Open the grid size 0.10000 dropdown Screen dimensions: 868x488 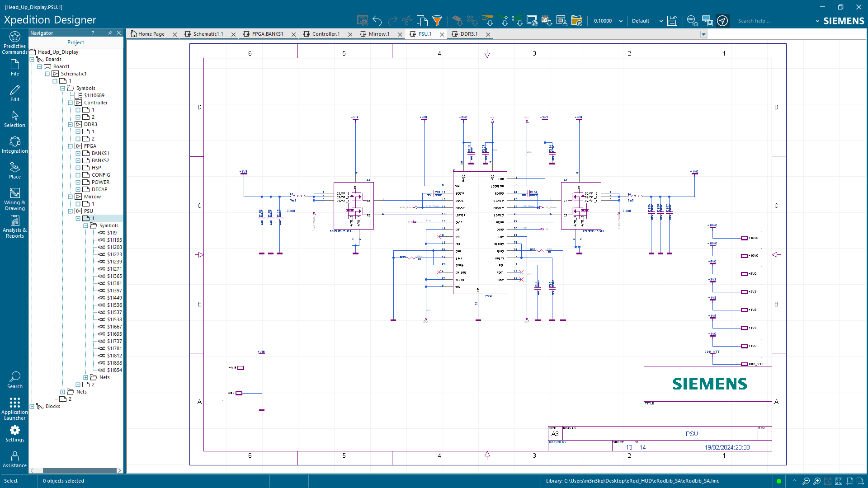[x=621, y=21]
